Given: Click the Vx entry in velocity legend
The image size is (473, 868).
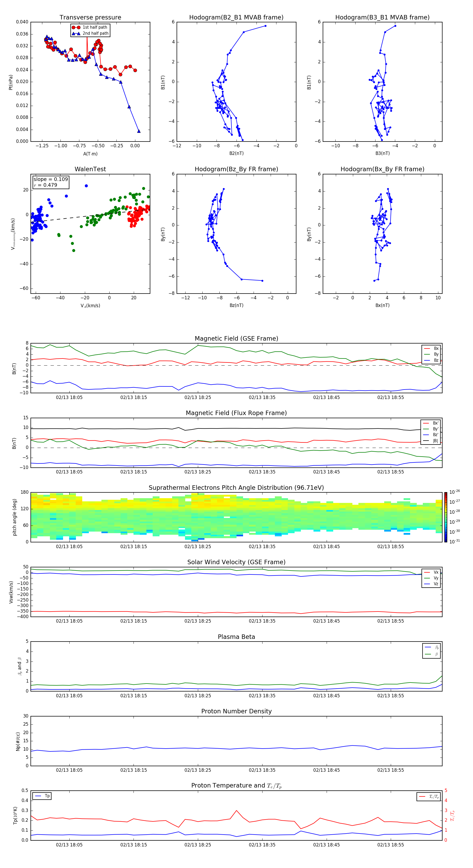Looking at the screenshot, I should pos(431,573).
